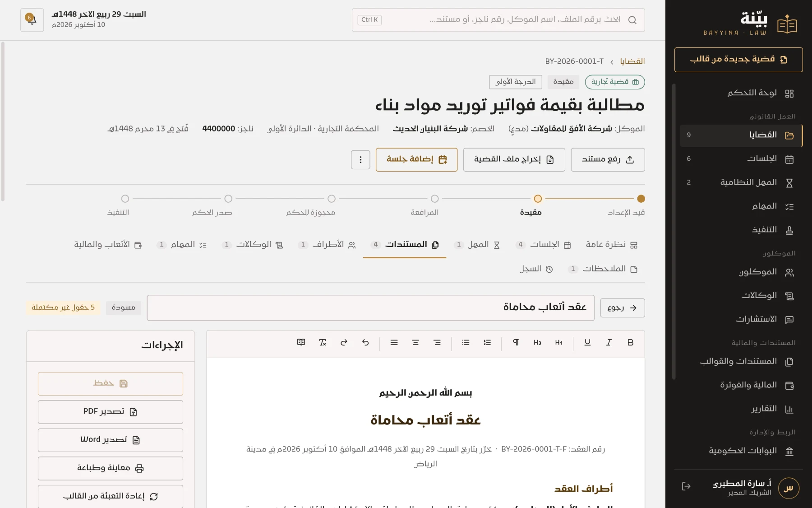
Task: Click رفع مستند upload button
Action: (x=608, y=160)
